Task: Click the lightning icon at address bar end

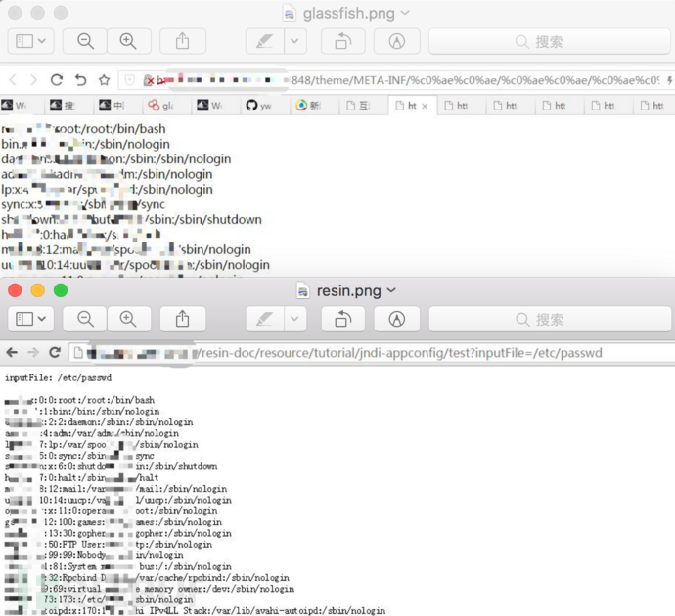Action: click(x=669, y=80)
